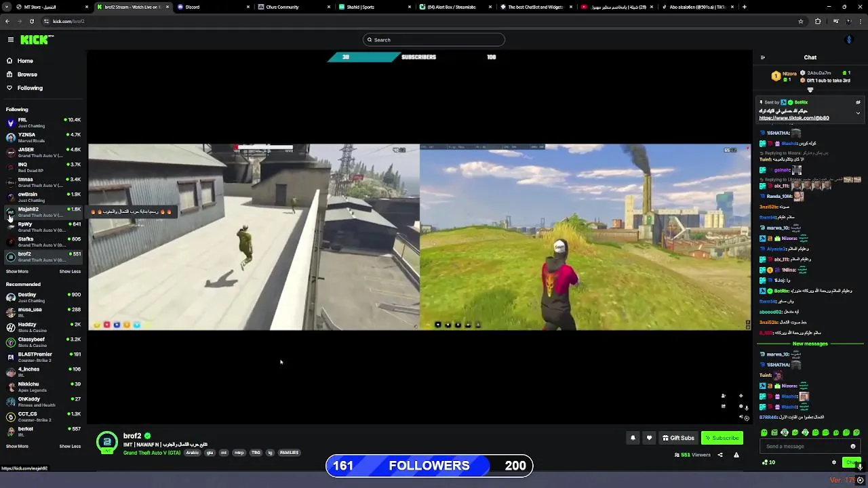The width and height of the screenshot is (868, 488).
Task: Collapse the chat panel arrow icon
Action: tap(762, 58)
